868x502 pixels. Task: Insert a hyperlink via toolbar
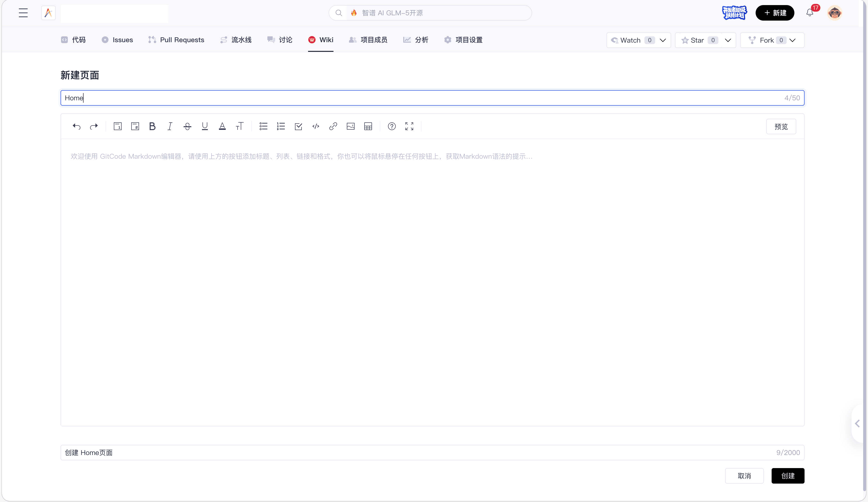coord(333,126)
